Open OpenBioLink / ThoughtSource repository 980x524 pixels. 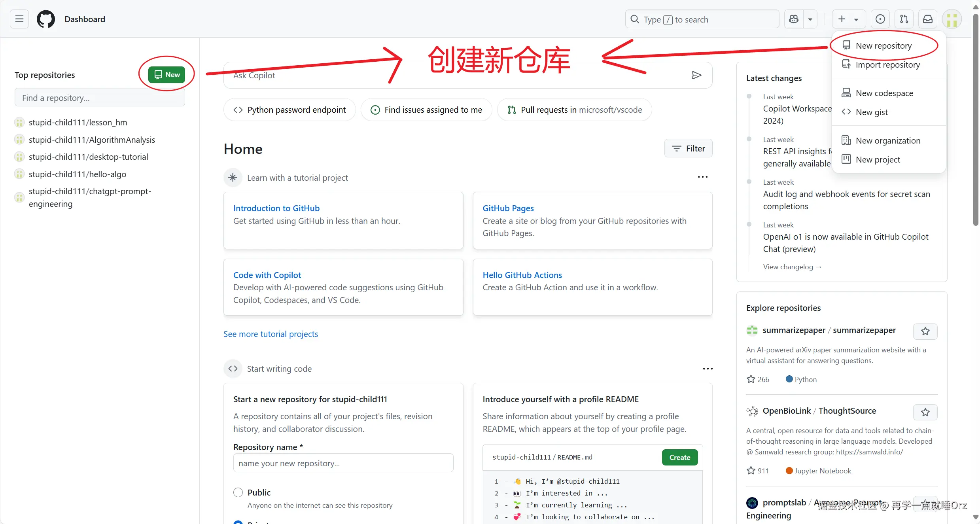point(819,411)
